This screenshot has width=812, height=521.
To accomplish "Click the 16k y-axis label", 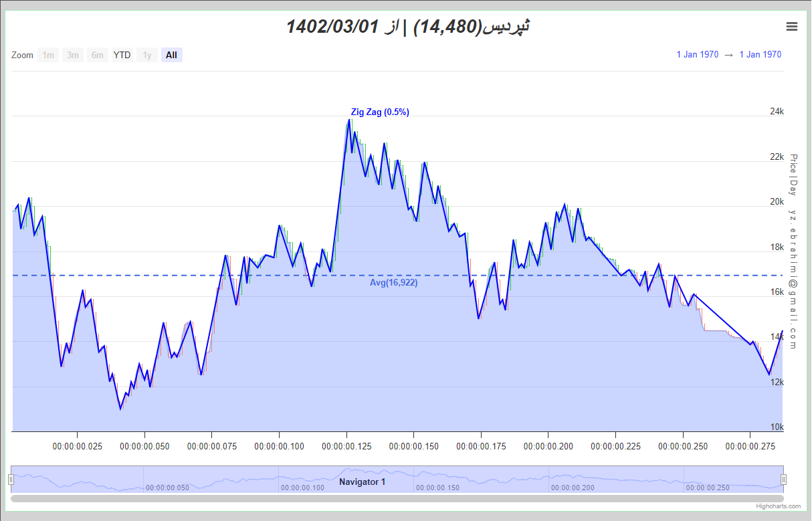I will click(x=777, y=292).
